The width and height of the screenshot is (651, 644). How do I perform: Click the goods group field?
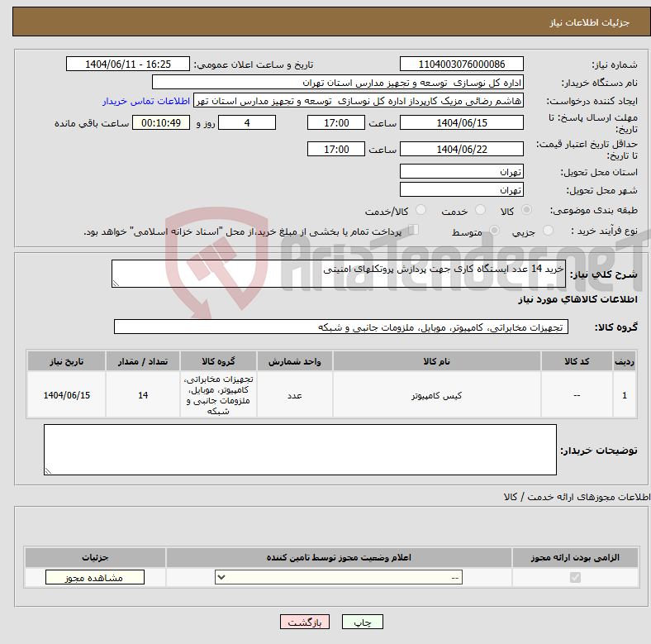341,327
